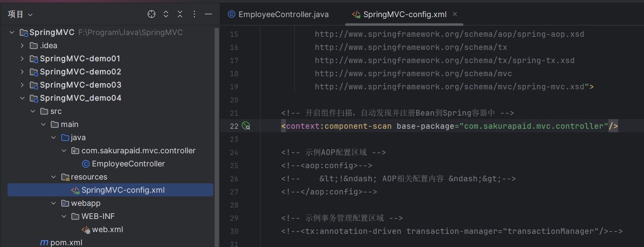Image resolution: width=644 pixels, height=247 pixels.
Task: Expand the SpringMVC-demo02 module
Action: coord(22,72)
